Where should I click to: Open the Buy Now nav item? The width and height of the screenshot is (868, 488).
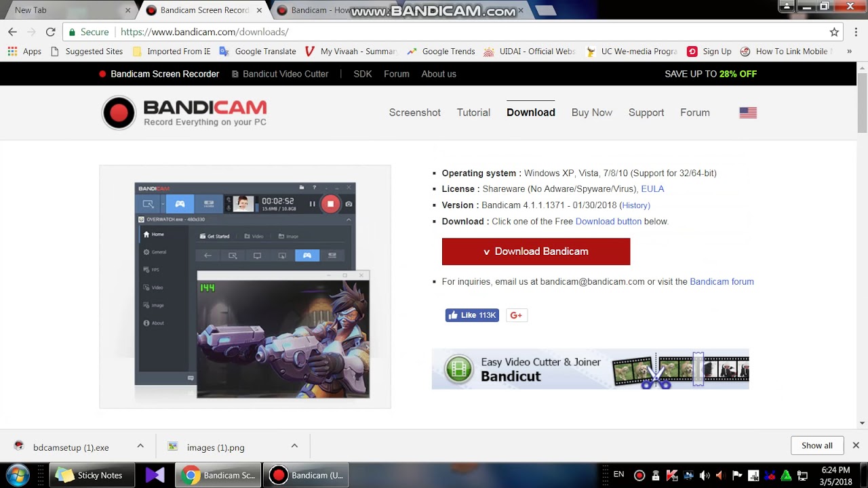click(x=592, y=113)
